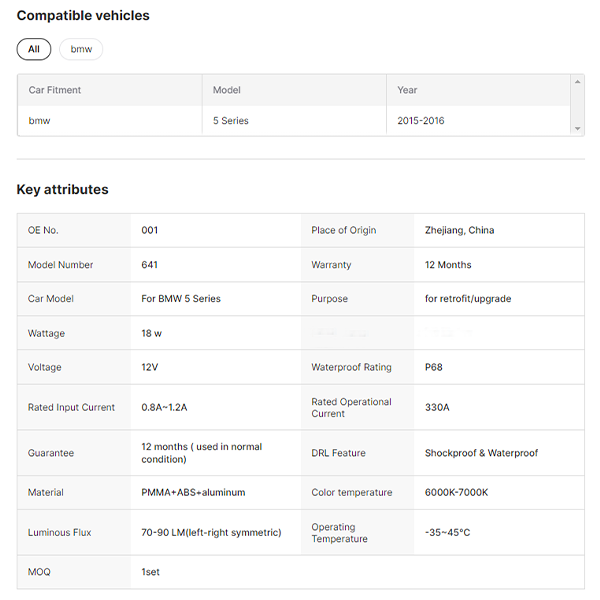This screenshot has width=600, height=600.
Task: Click the scroll down arrow in vehicles table
Action: (577, 129)
